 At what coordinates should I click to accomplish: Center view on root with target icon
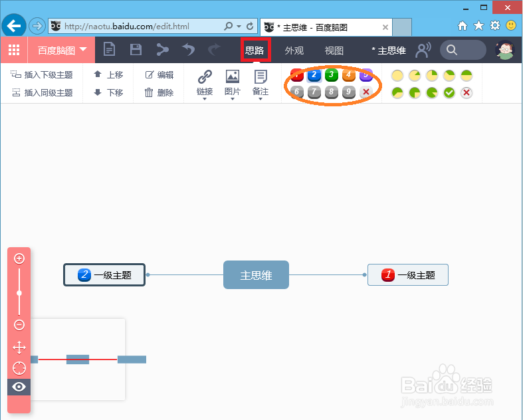[19, 368]
